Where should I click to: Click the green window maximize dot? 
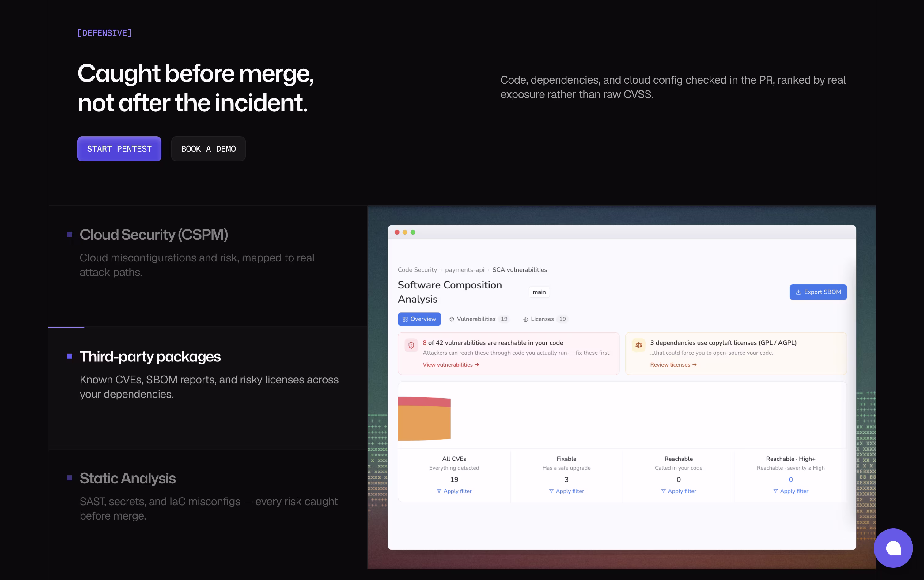pyautogui.click(x=413, y=232)
